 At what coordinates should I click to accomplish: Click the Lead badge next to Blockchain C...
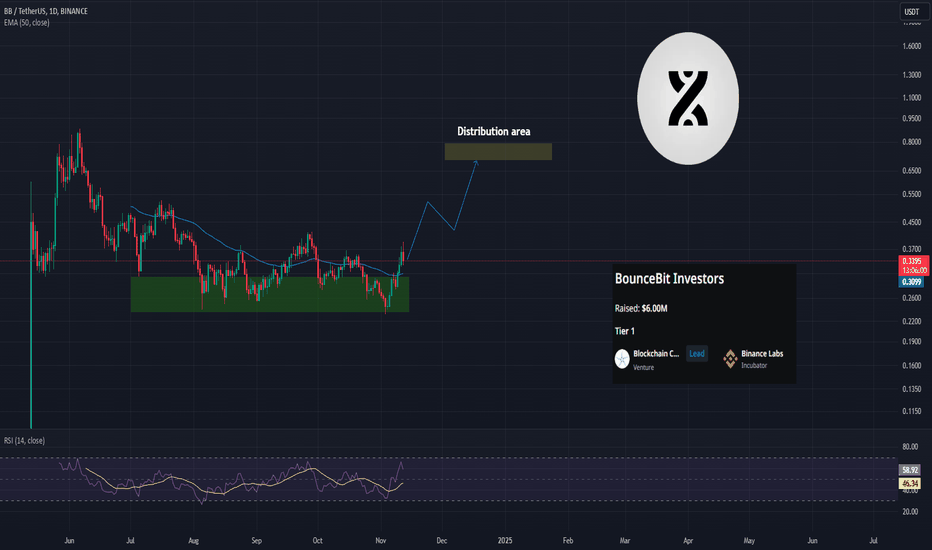tap(697, 354)
